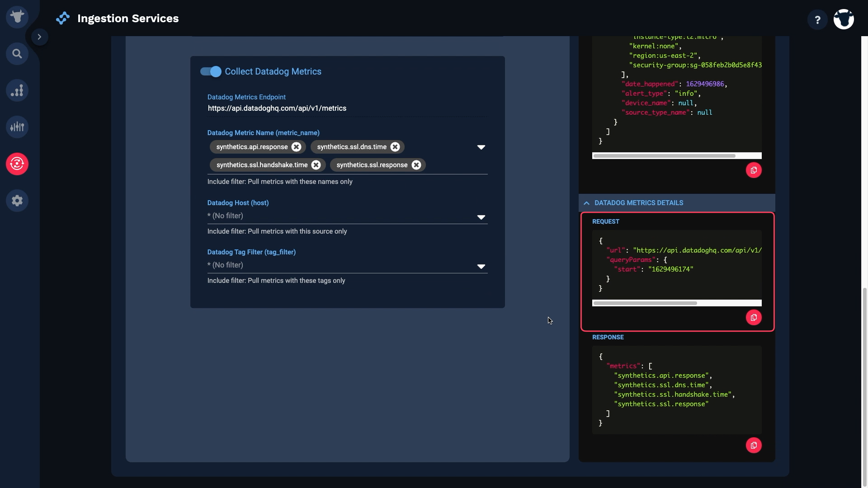
Task: Click the Datadog Metric Name (metric_name) label
Action: pos(263,133)
